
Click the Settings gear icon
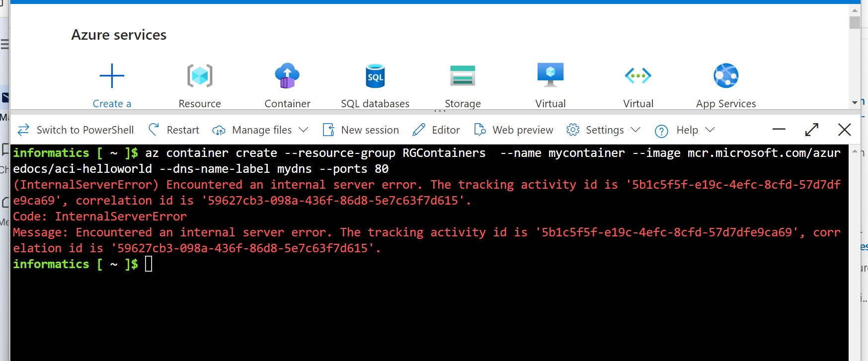pos(573,130)
